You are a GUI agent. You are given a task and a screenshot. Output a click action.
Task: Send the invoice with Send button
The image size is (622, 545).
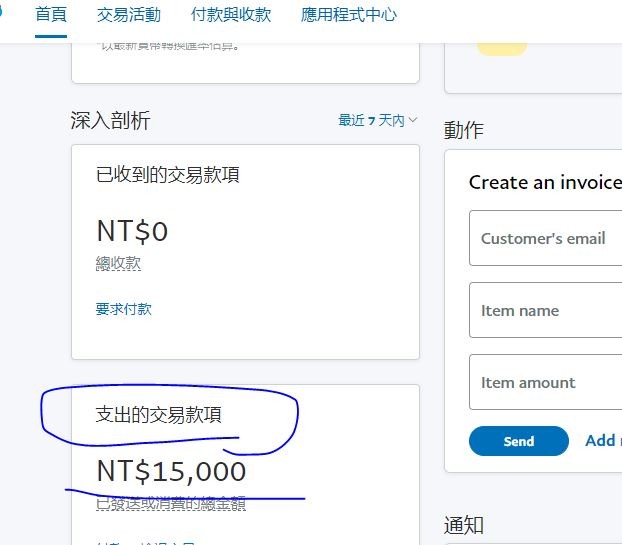(x=518, y=441)
